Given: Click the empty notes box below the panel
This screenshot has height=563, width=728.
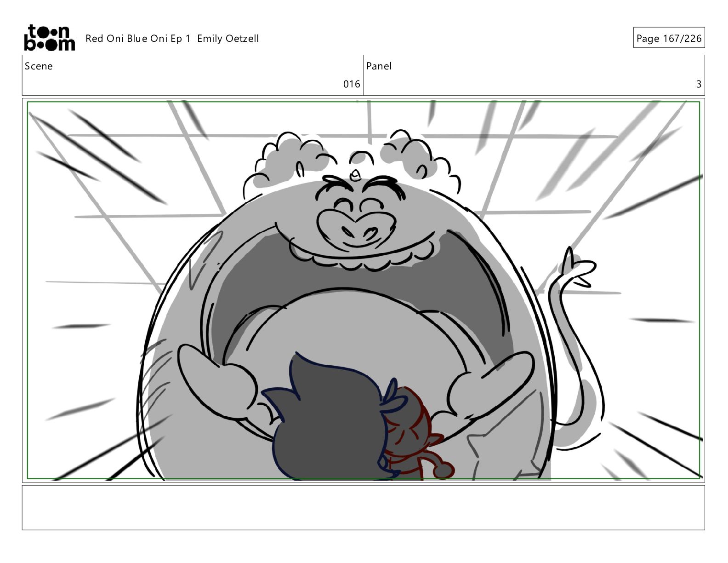Looking at the screenshot, I should pos(364,508).
